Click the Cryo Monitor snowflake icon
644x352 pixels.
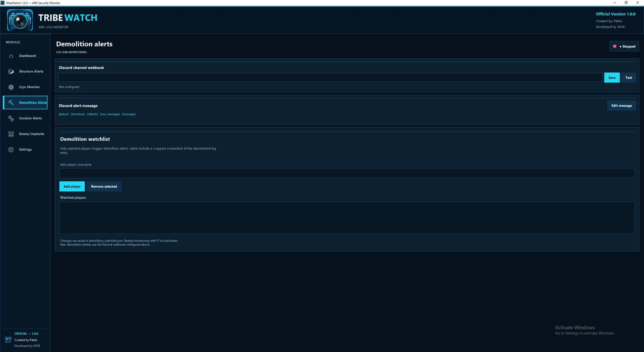(x=11, y=87)
